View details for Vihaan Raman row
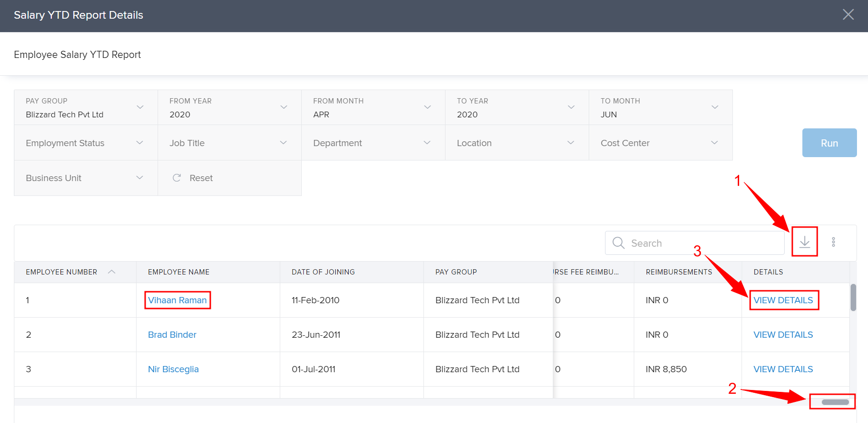 pos(783,300)
